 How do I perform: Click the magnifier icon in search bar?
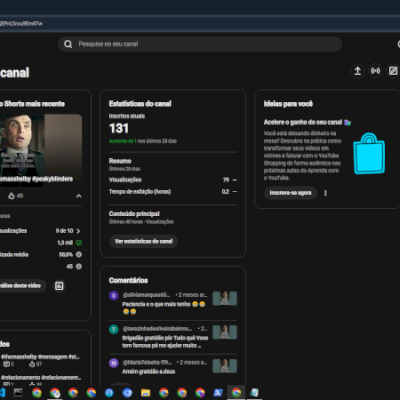pos(68,44)
